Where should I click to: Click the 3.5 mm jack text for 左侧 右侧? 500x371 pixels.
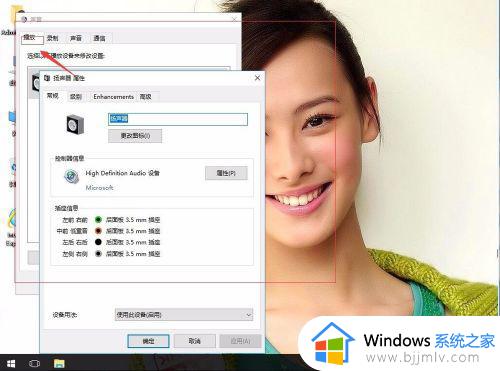tap(133, 254)
